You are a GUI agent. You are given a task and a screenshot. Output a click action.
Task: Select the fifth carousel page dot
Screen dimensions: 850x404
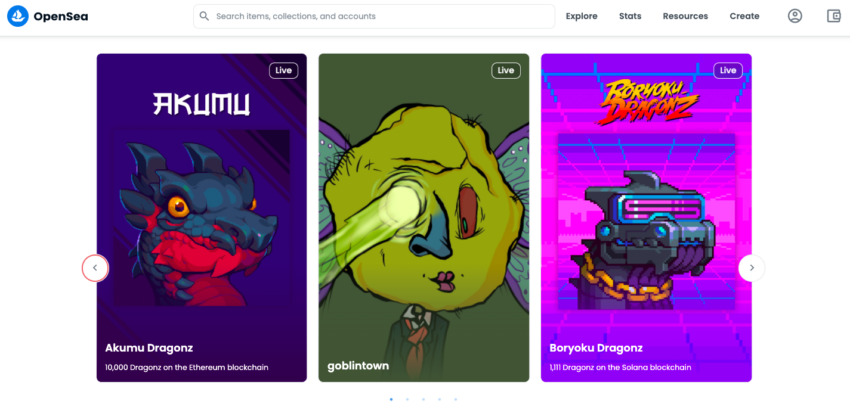click(455, 399)
